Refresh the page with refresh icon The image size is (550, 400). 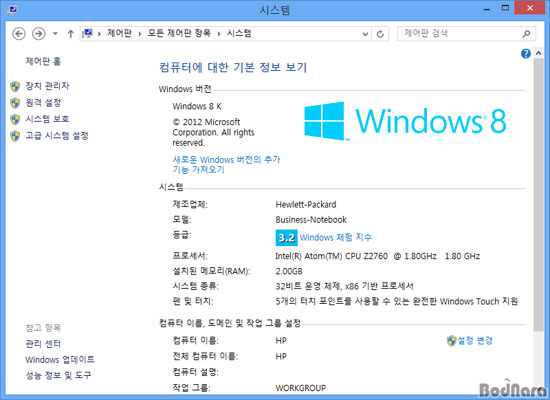pos(380,34)
